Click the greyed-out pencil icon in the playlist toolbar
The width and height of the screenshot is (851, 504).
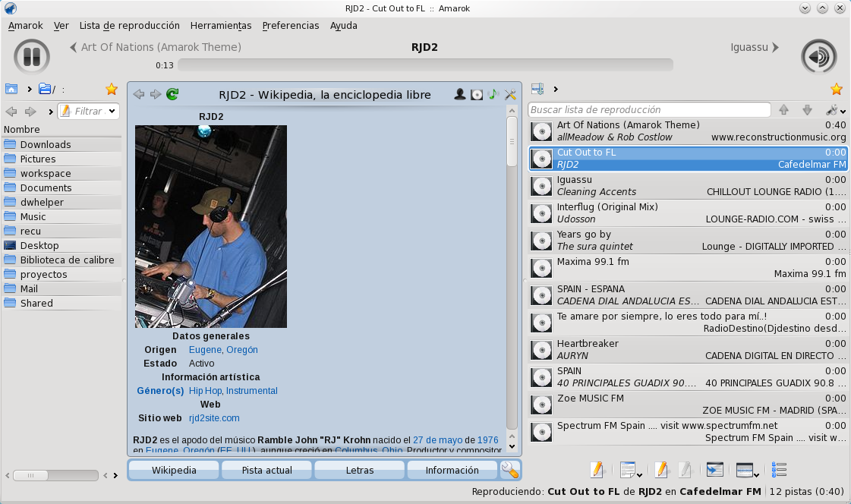tap(685, 470)
